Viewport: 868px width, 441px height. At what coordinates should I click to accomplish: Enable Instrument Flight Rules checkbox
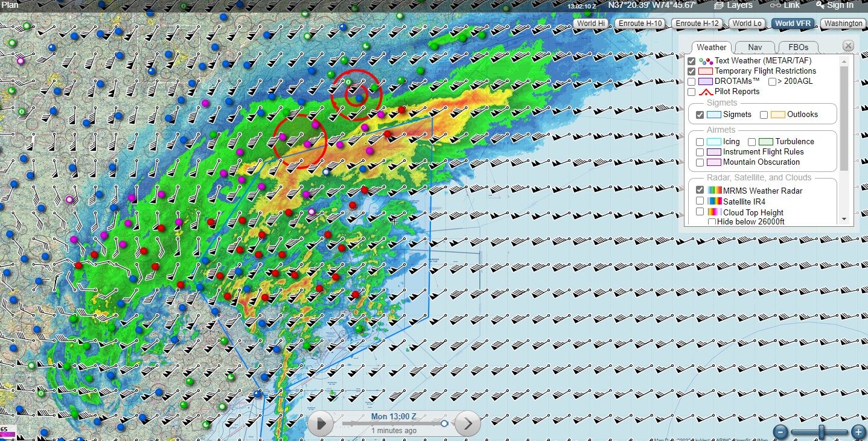coord(700,152)
